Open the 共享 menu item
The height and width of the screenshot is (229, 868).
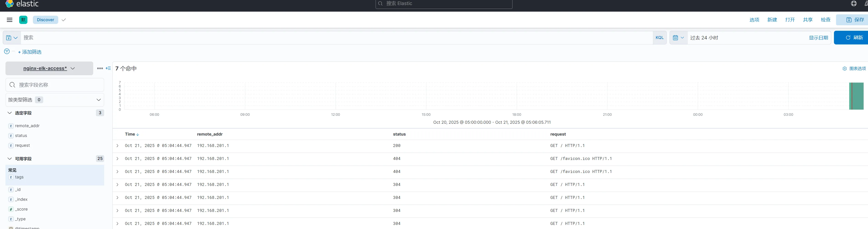[x=807, y=20]
